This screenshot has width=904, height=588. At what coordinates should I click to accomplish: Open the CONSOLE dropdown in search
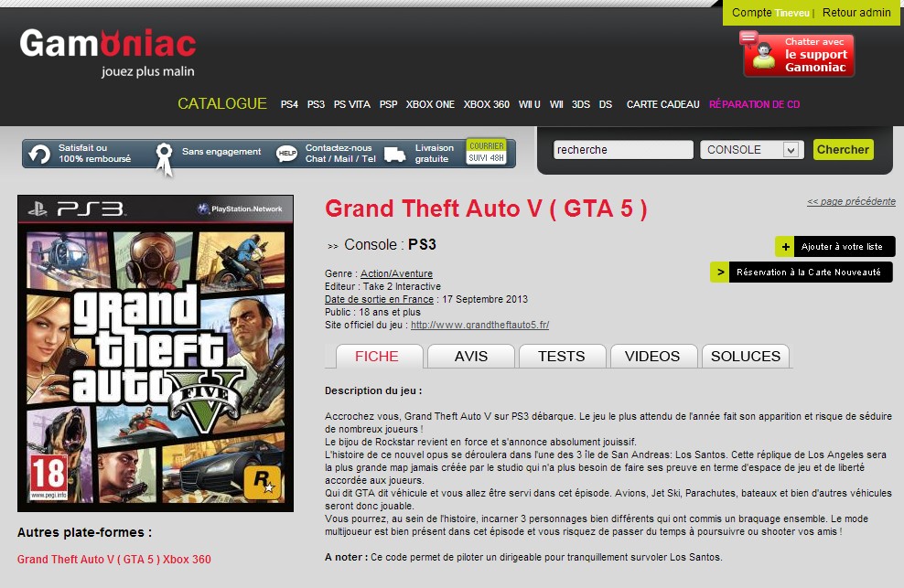pyautogui.click(x=752, y=150)
